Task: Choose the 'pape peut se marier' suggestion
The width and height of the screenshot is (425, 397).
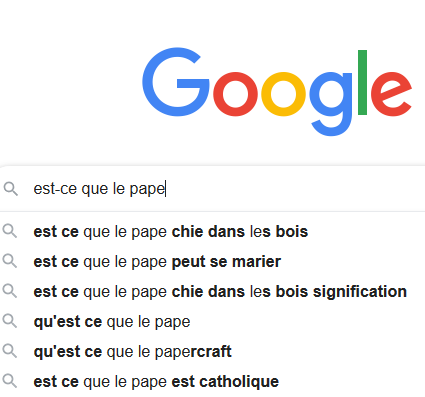Action: coord(212,261)
